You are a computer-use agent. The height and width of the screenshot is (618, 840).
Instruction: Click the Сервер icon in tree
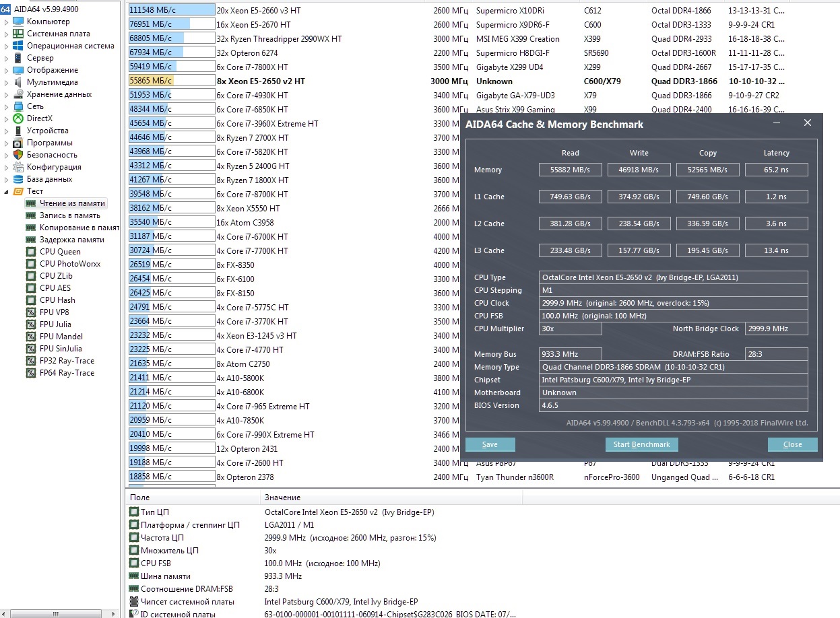click(x=18, y=58)
